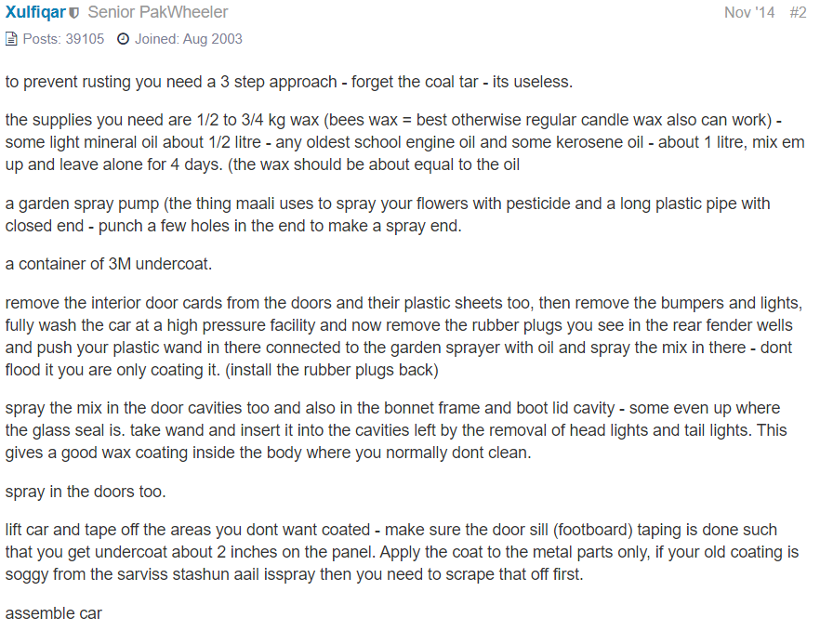
Task: Open the #2 post permalink
Action: coord(798,12)
